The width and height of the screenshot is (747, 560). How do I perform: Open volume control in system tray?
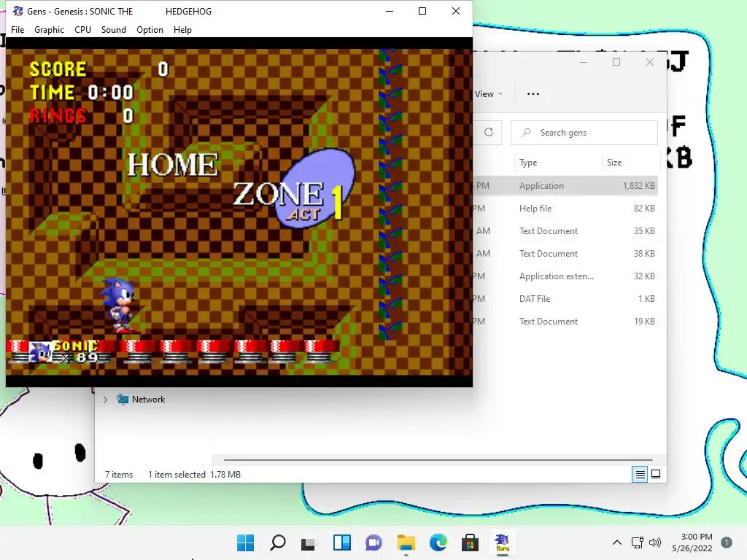coord(655,542)
